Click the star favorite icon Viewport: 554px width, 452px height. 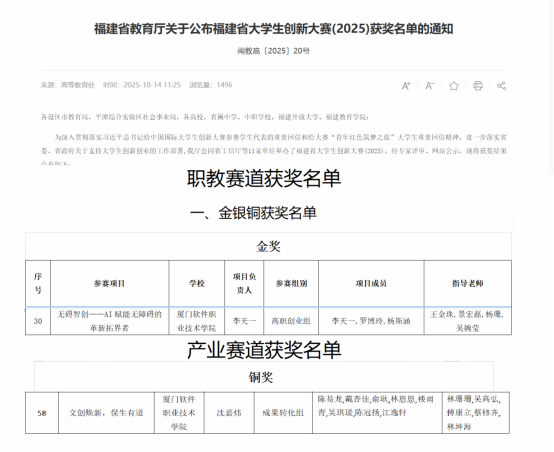pos(454,86)
